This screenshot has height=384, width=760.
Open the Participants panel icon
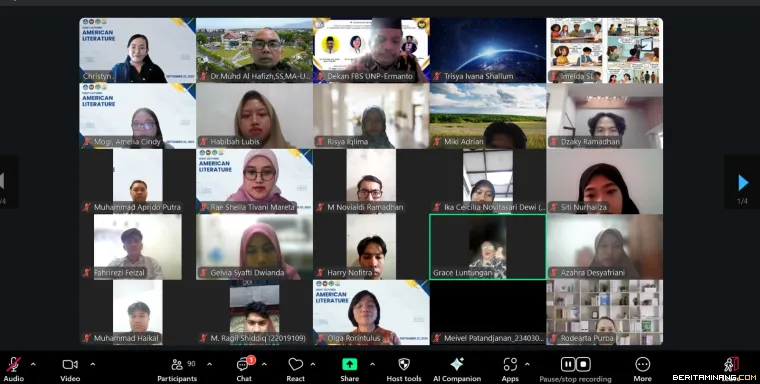coord(177,364)
